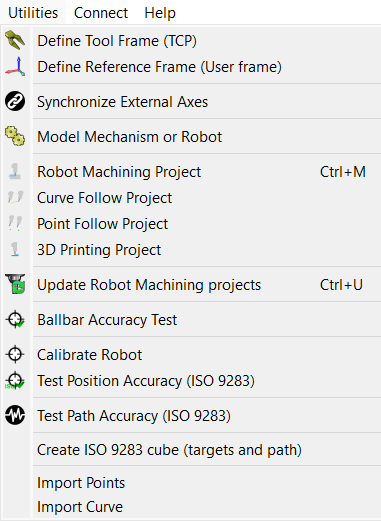Click the waveform Test Path Accuracy icon
This screenshot has width=381, height=521.
click(15, 415)
